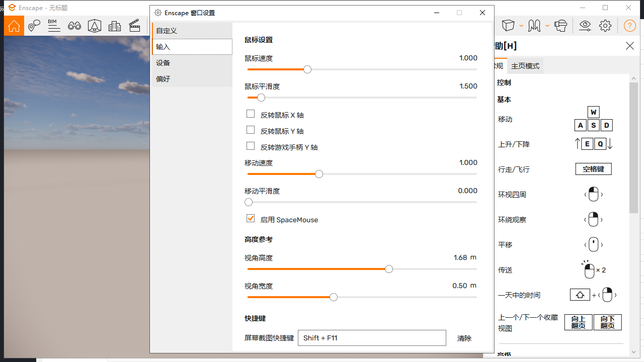The image size is (644, 362).
Task: Click the Home icon in Enscape toolbar
Action: [14, 26]
